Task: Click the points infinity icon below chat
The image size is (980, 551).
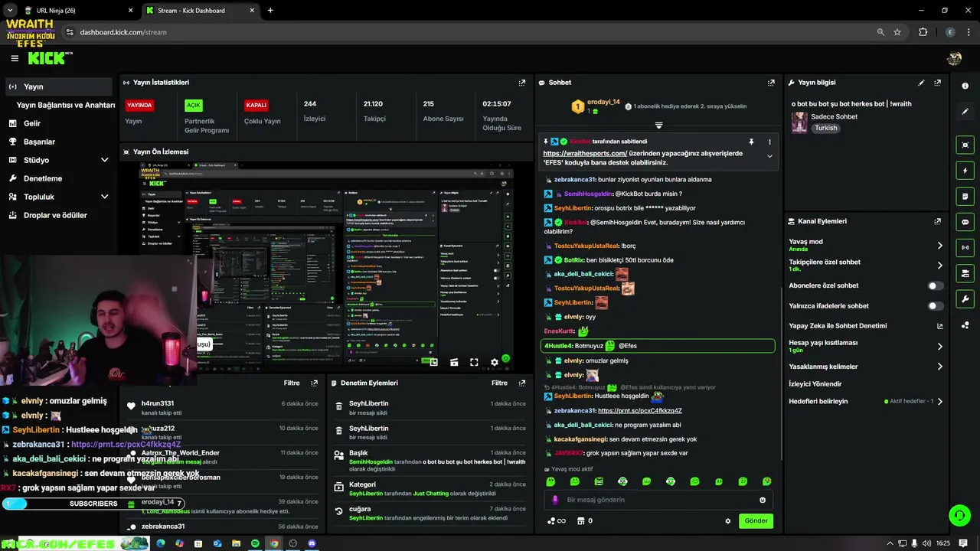Action: [556, 521]
